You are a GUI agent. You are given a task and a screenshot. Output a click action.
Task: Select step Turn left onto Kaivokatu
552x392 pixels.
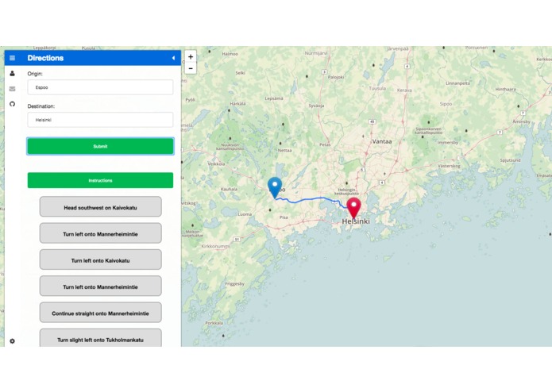coord(101,259)
